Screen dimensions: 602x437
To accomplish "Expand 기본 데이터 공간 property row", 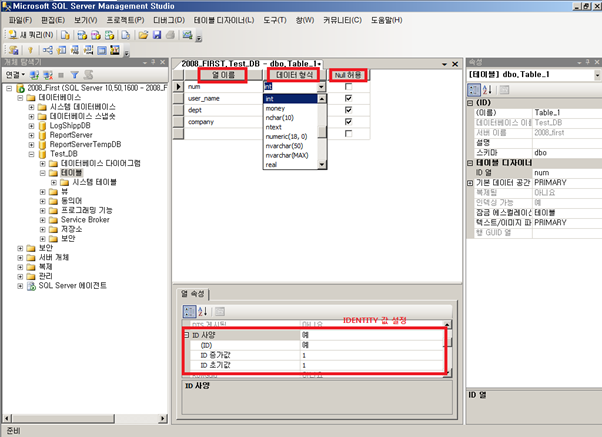I will 470,183.
